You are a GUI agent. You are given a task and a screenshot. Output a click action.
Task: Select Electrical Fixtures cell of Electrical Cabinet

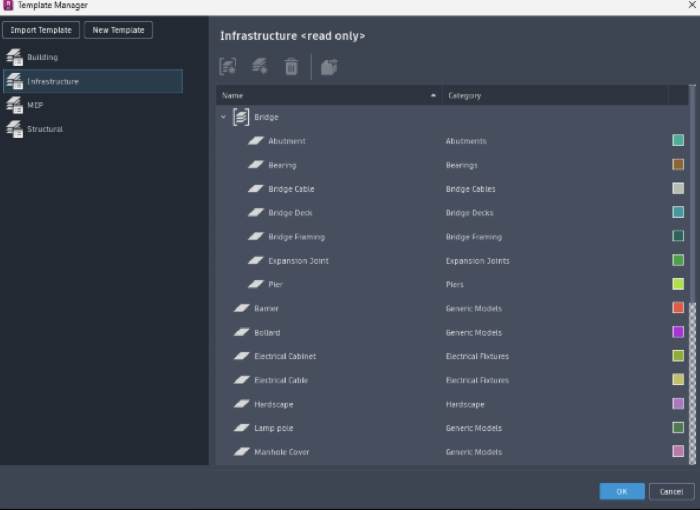pyautogui.click(x=477, y=356)
